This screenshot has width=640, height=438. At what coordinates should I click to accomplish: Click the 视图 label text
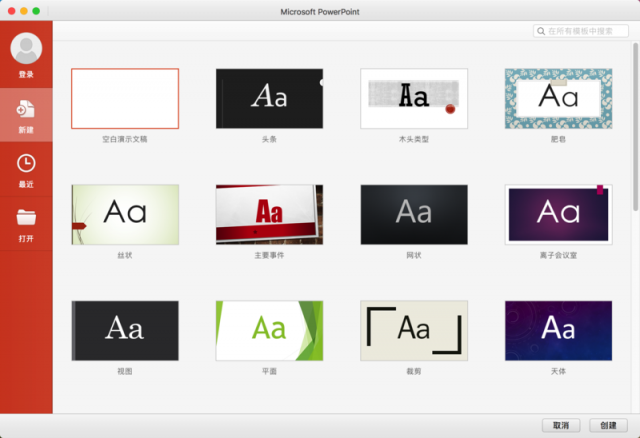point(125,371)
